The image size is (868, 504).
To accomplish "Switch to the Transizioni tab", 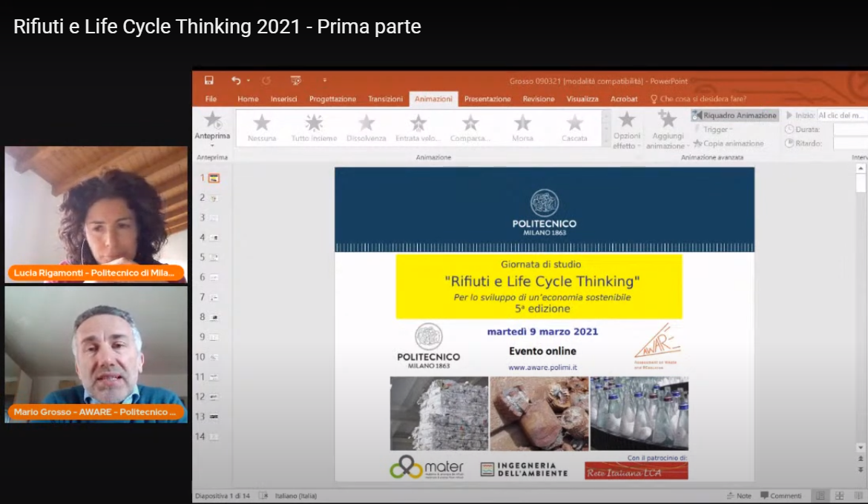I will coord(385,99).
